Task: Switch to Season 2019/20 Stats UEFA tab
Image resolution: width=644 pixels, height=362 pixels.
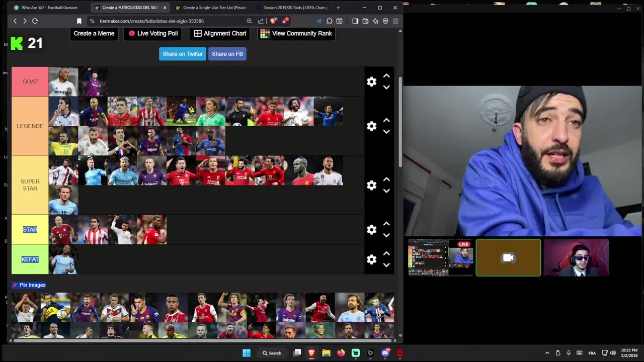Action: coord(292,8)
